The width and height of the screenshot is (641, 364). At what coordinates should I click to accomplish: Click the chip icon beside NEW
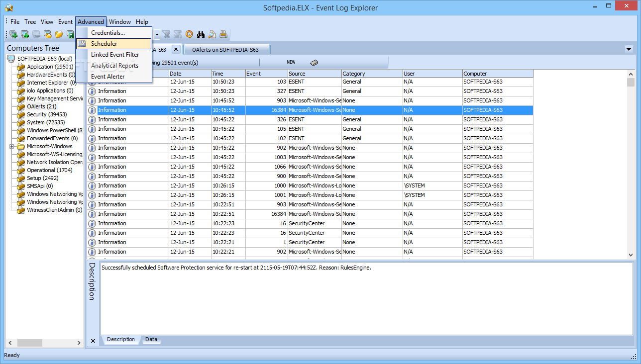click(314, 63)
